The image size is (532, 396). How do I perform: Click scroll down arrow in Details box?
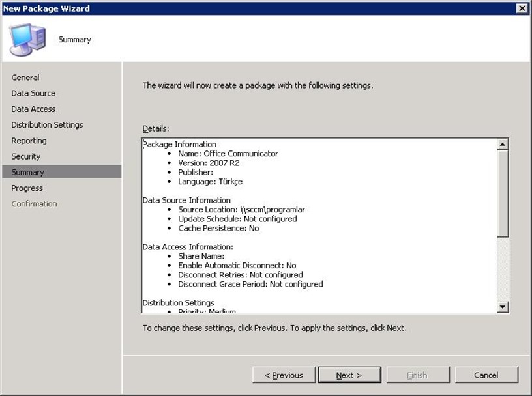pos(503,307)
